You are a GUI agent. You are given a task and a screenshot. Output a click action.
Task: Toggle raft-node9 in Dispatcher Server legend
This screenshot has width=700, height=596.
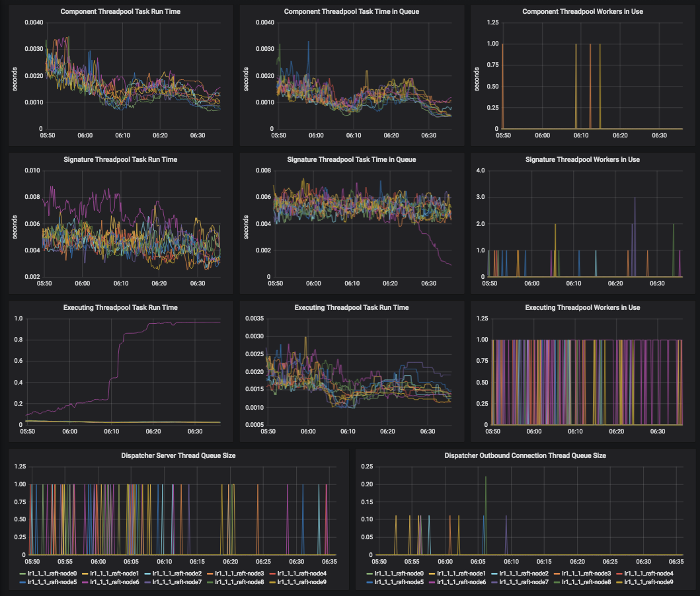coord(302,583)
